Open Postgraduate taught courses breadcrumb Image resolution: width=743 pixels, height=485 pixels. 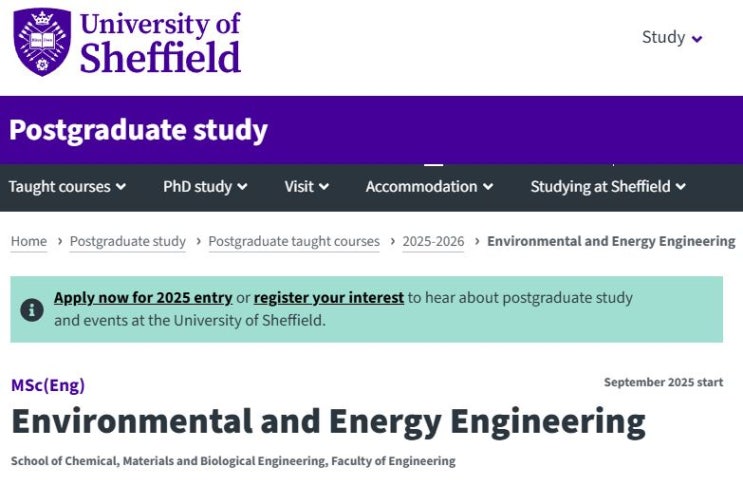pos(294,241)
